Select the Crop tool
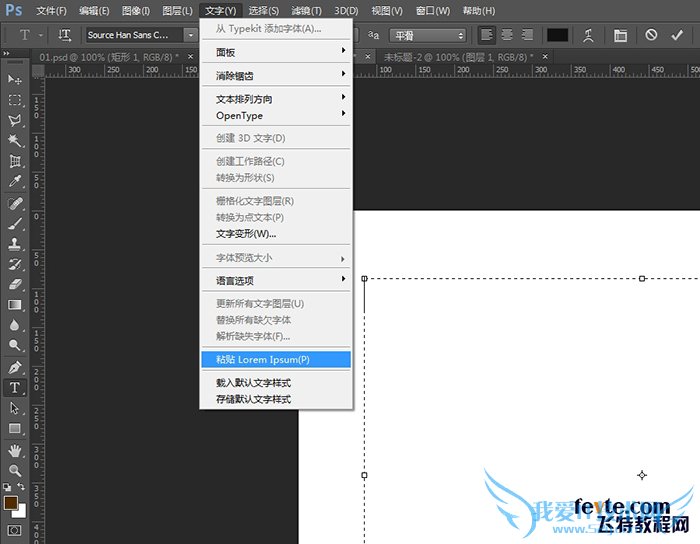 pos(14,161)
